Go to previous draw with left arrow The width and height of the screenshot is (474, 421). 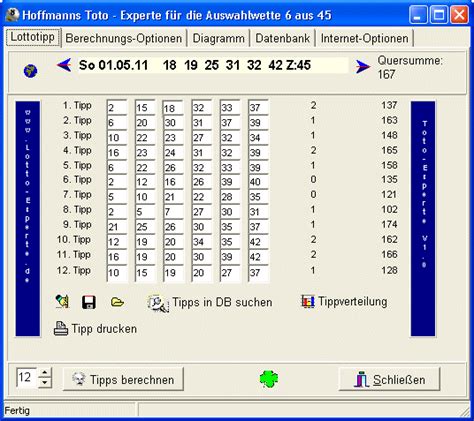click(64, 65)
